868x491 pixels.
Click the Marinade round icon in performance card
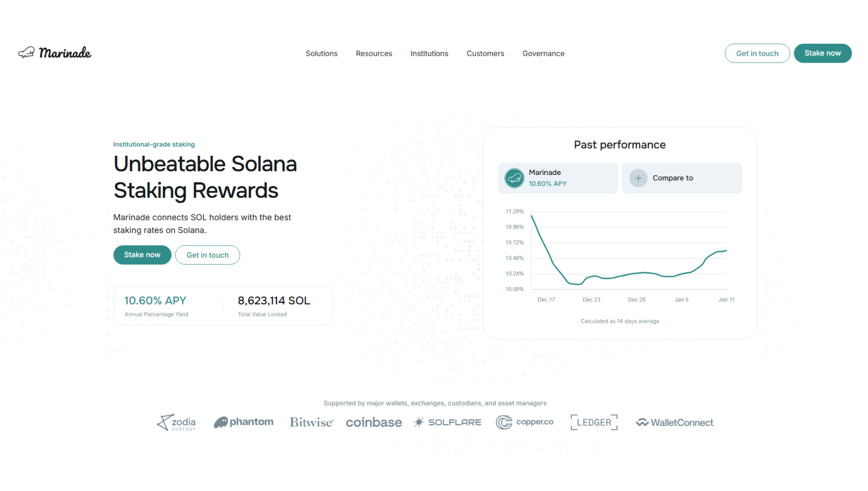click(514, 178)
